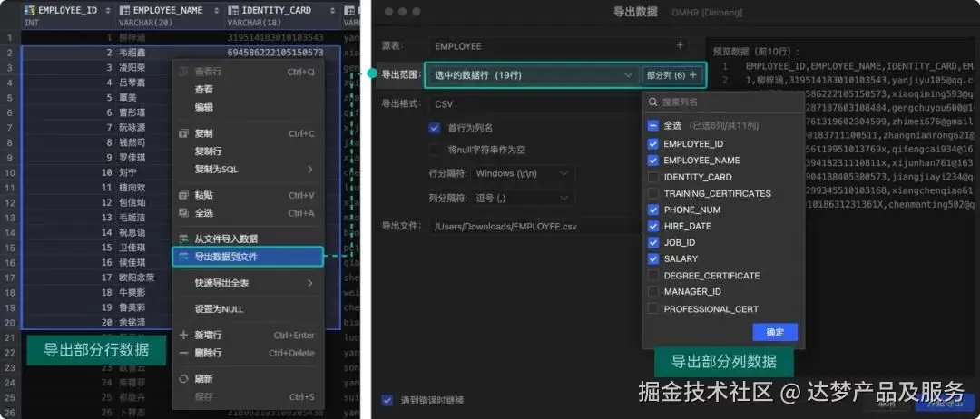Click the paste icon next to 粘贴
The height and width of the screenshot is (419, 980).
pyautogui.click(x=183, y=196)
